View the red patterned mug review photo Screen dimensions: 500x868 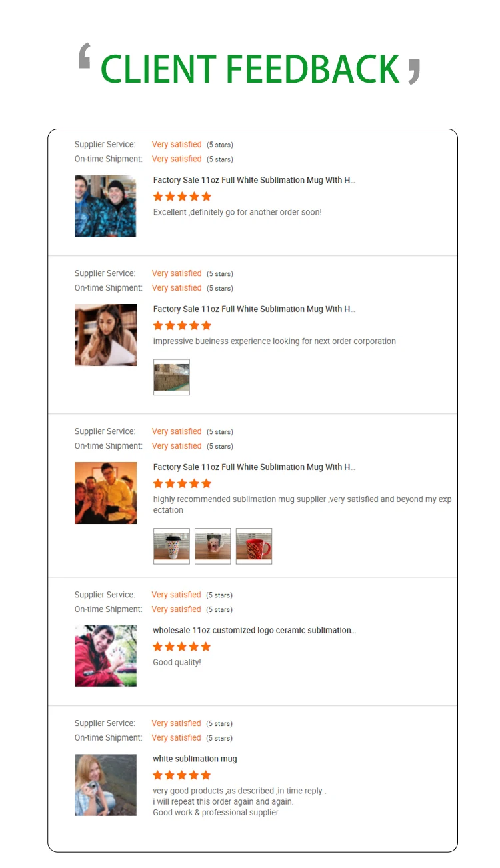[254, 546]
